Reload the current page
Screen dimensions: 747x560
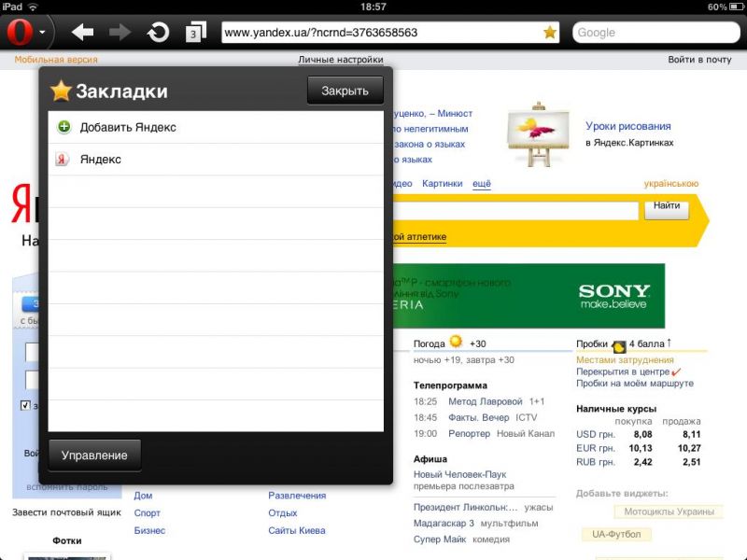click(158, 33)
